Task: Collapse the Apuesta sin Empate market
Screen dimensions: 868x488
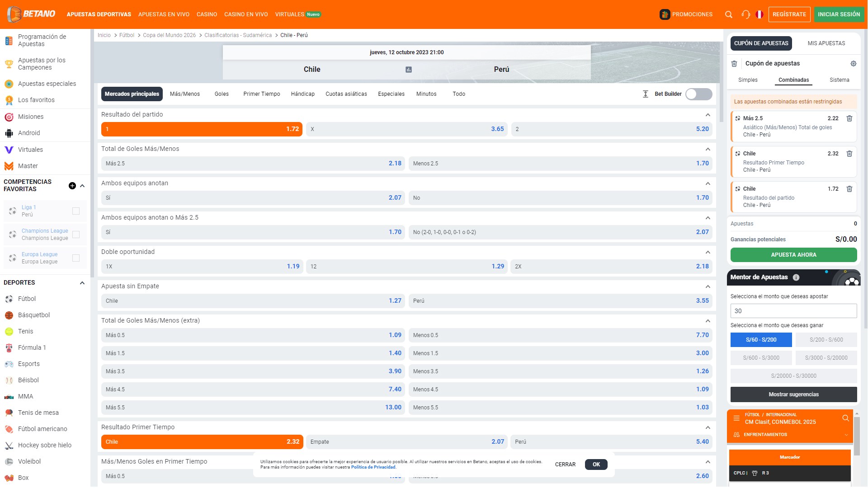Action: coord(708,286)
